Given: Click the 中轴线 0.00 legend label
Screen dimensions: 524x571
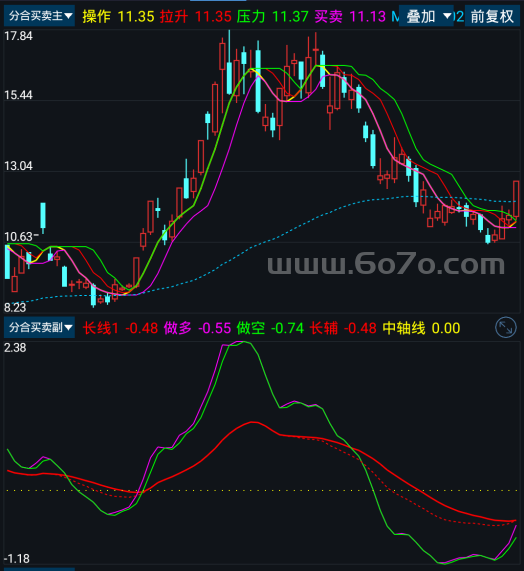Looking at the screenshot, I should tap(421, 328).
